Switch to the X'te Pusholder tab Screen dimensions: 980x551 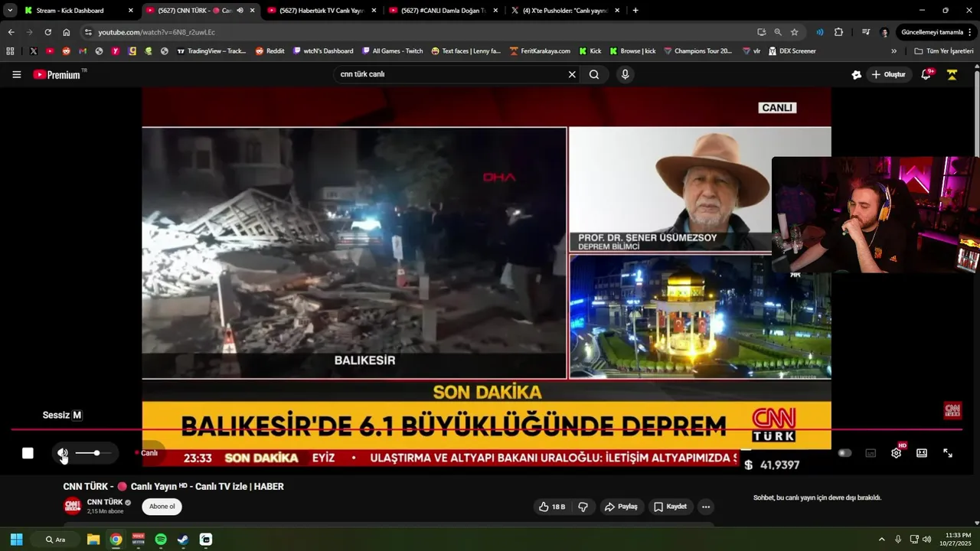pyautogui.click(x=563, y=11)
